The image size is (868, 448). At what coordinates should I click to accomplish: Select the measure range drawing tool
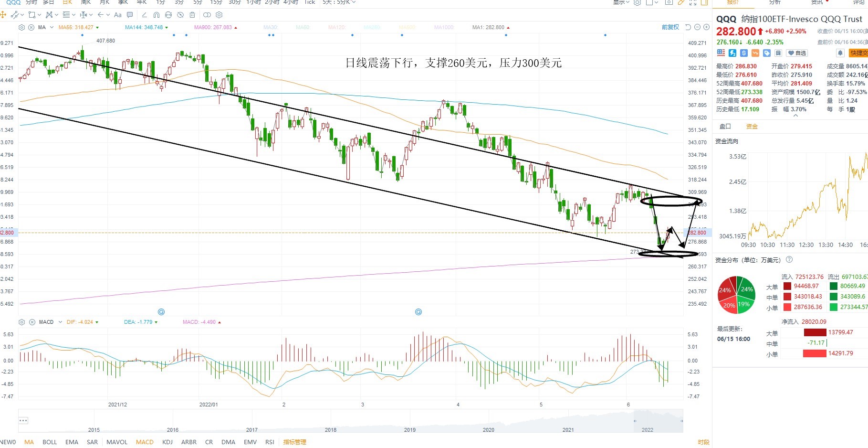pyautogui.click(x=83, y=15)
